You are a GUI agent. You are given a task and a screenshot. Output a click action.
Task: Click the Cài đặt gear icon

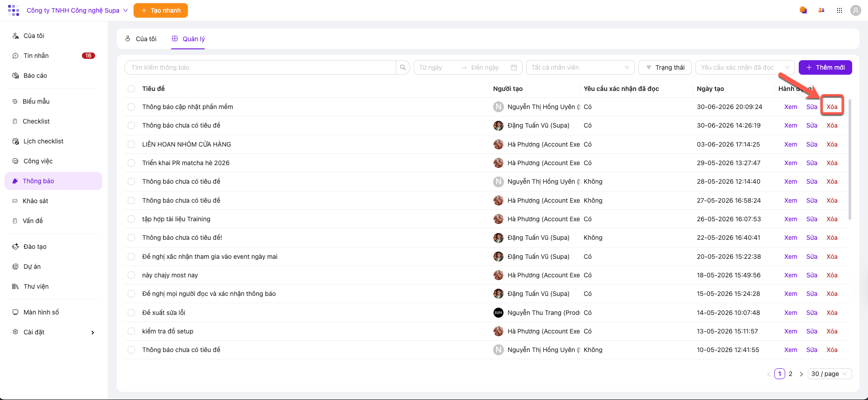click(x=15, y=332)
